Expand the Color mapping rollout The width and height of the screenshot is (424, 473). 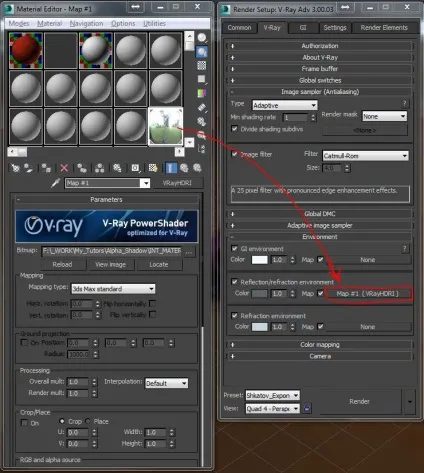click(320, 345)
